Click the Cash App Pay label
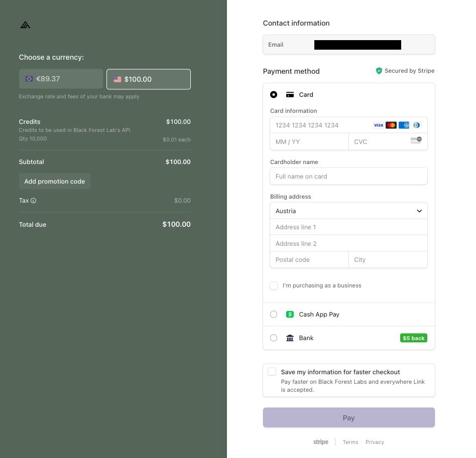This screenshot has width=476, height=458. pyautogui.click(x=319, y=314)
